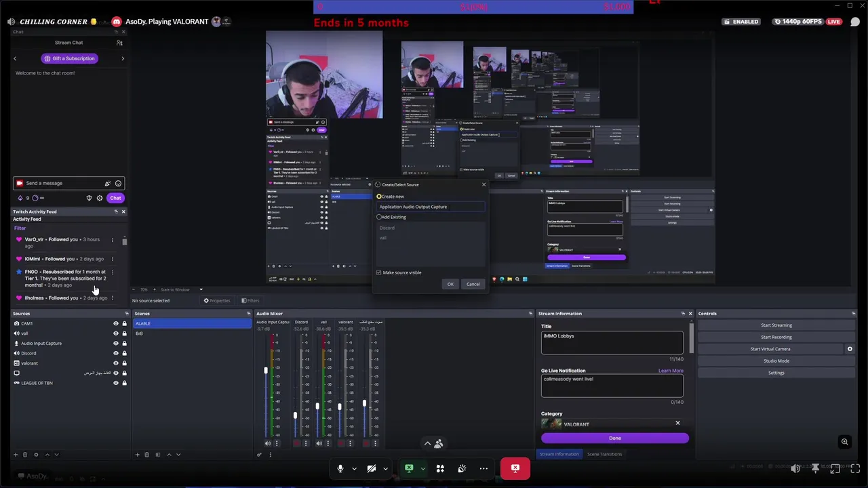Switch to the Scene Transitions tab
Image resolution: width=868 pixels, height=488 pixels.
point(604,454)
